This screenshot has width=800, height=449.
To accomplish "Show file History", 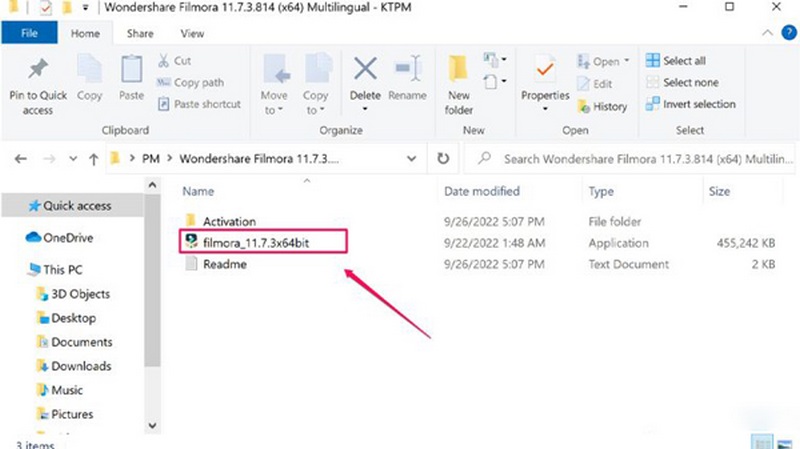I will point(602,106).
